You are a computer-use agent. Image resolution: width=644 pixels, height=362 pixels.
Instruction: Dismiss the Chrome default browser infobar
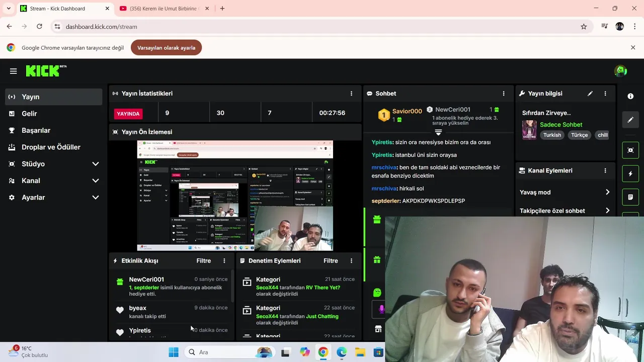633,47
